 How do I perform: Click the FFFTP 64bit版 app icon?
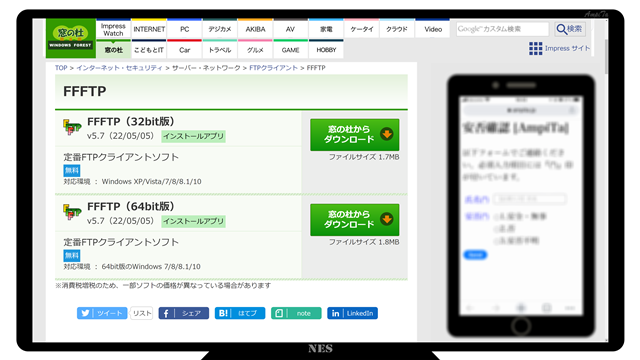pyautogui.click(x=72, y=212)
